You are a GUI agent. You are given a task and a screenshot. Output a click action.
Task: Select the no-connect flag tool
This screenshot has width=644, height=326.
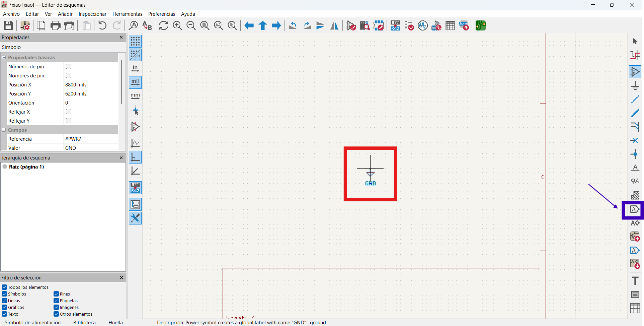click(x=635, y=140)
